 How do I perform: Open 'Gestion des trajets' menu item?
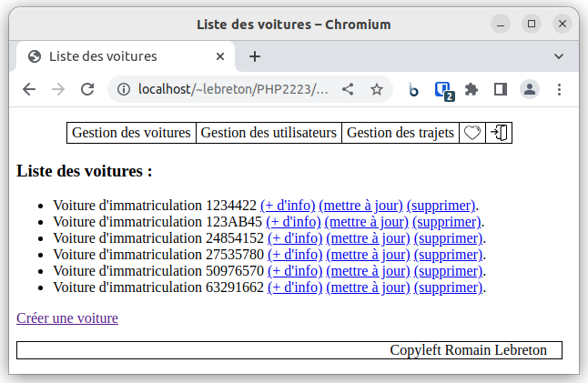400,133
